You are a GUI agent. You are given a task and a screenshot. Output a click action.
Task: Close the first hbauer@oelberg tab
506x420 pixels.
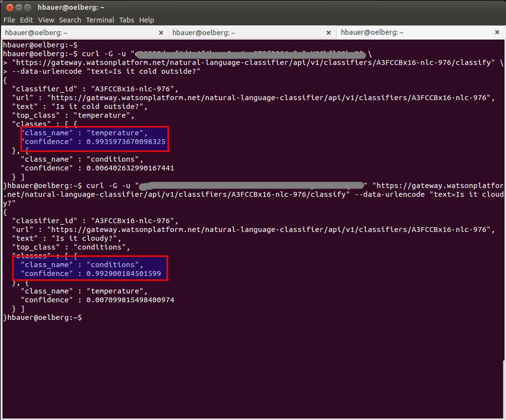coord(161,33)
